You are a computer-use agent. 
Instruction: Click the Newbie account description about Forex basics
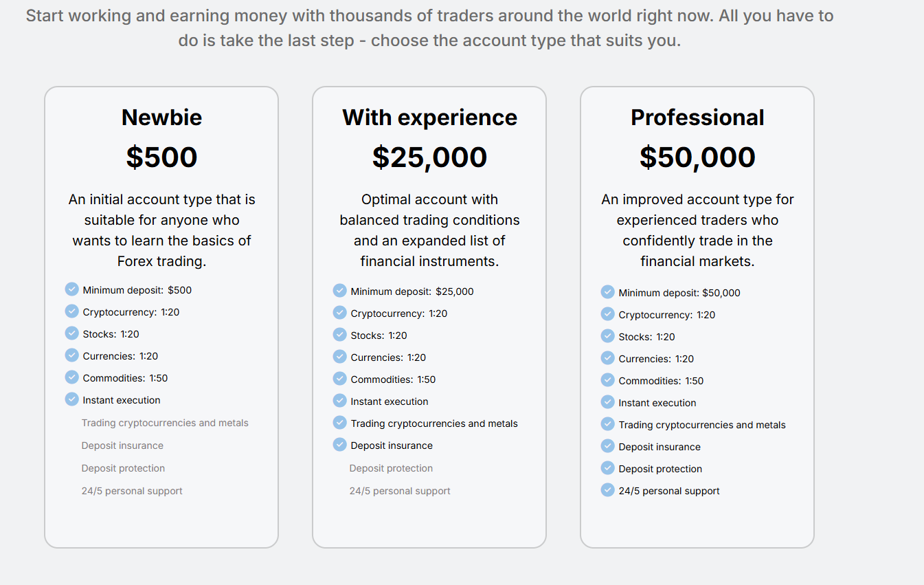click(x=162, y=230)
